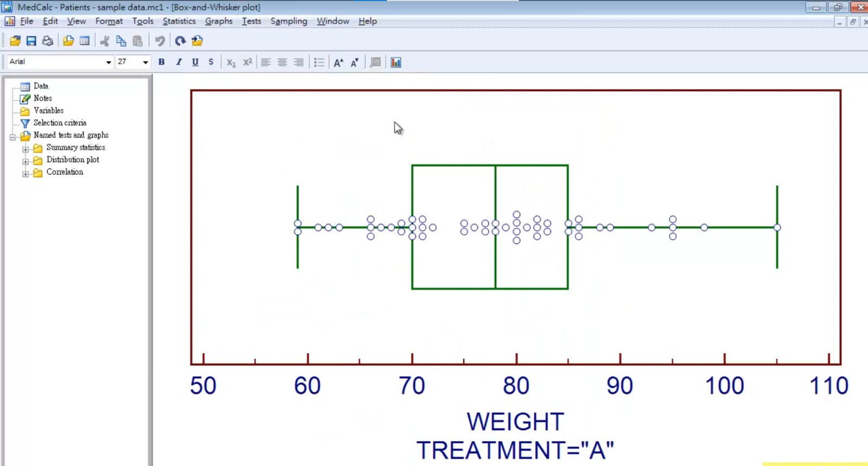Image resolution: width=868 pixels, height=466 pixels.
Task: Click the grayed comment box icon
Action: [x=375, y=62]
